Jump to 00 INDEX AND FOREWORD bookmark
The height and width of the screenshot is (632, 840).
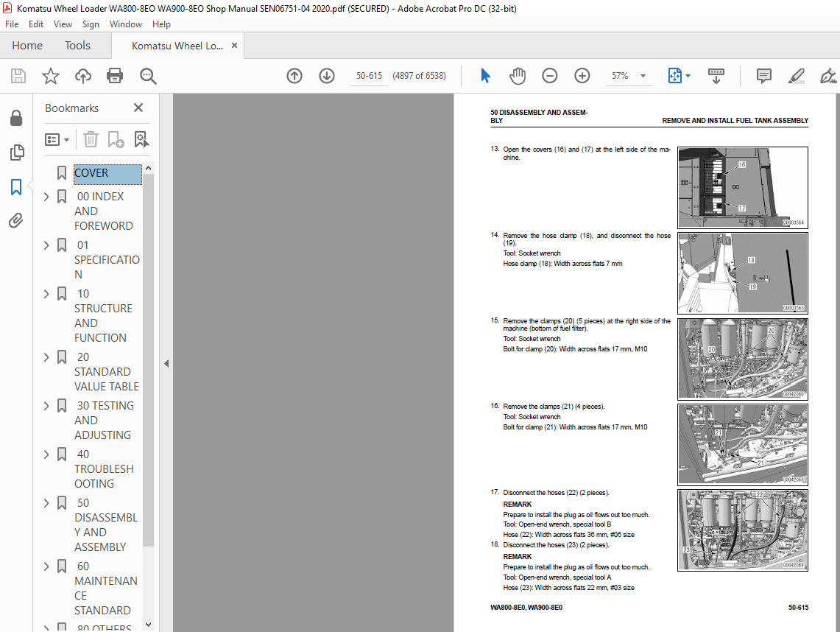(x=104, y=211)
